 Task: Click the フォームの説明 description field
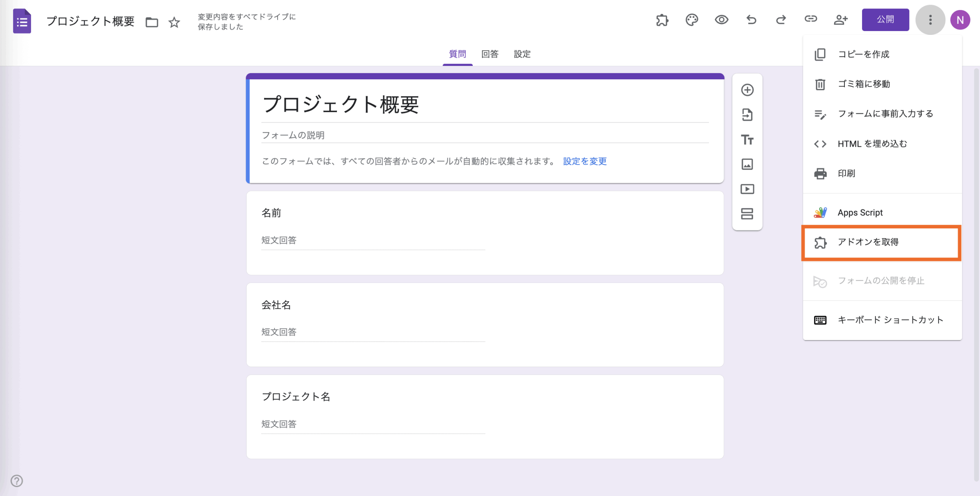(485, 135)
